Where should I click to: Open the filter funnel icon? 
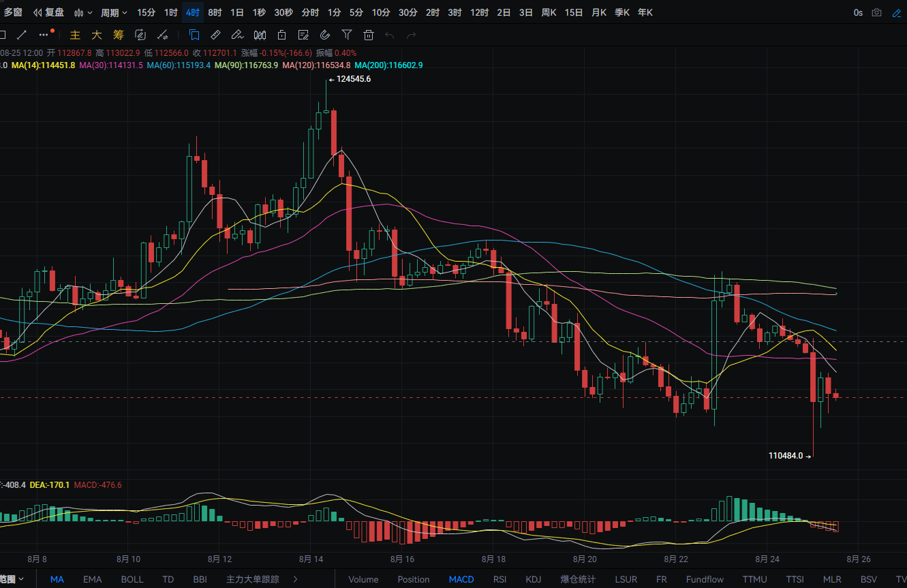tap(347, 35)
